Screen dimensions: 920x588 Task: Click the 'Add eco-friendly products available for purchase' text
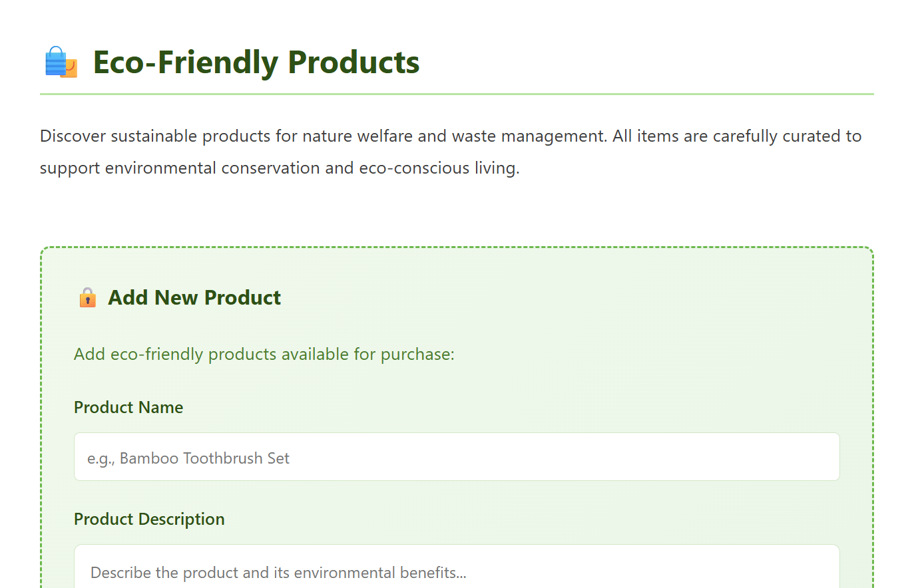click(x=264, y=354)
